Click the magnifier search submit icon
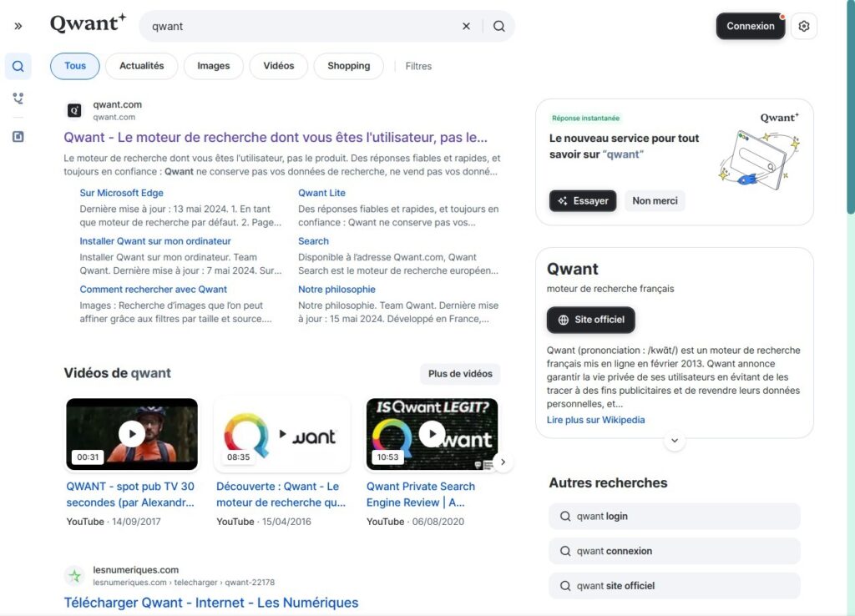Image resolution: width=855 pixels, height=616 pixels. [x=499, y=26]
